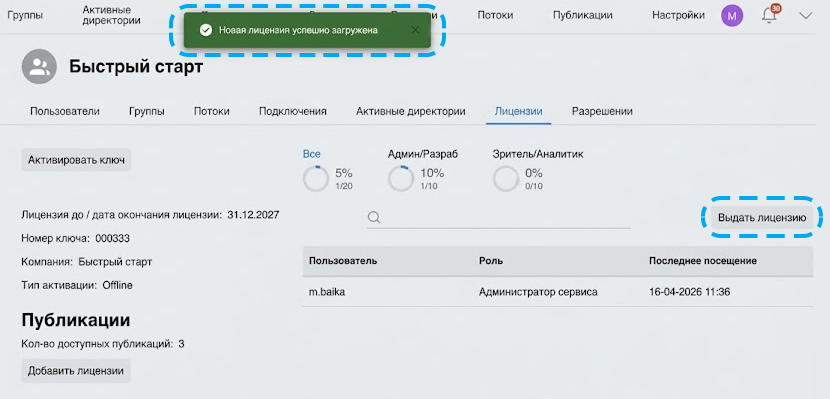Open Группы in the top navigation
Screen dimensions: 830x399
click(25, 15)
